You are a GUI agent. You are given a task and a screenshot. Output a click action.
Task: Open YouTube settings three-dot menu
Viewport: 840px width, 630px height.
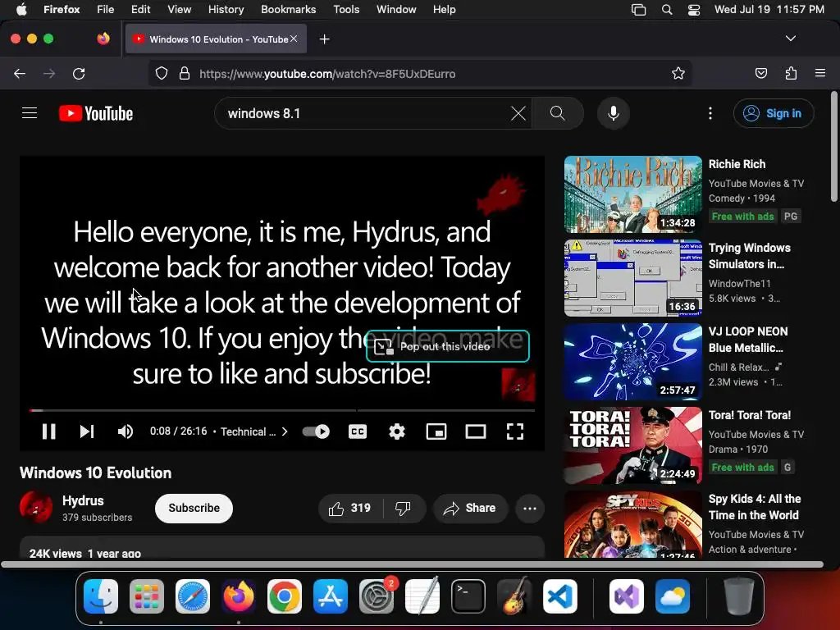point(710,113)
